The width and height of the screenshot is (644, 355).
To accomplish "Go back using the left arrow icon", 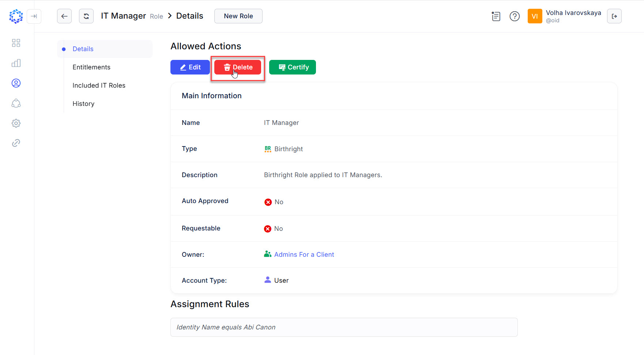I will pyautogui.click(x=64, y=16).
